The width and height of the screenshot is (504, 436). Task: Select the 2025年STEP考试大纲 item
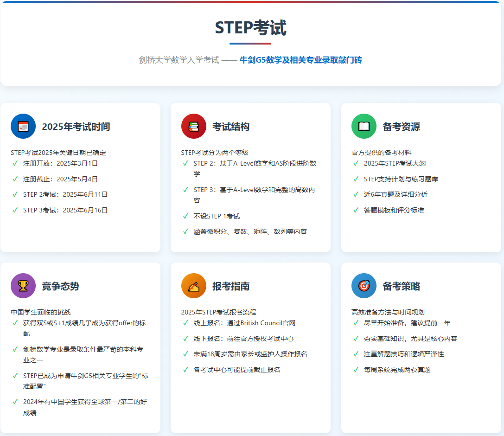click(395, 163)
